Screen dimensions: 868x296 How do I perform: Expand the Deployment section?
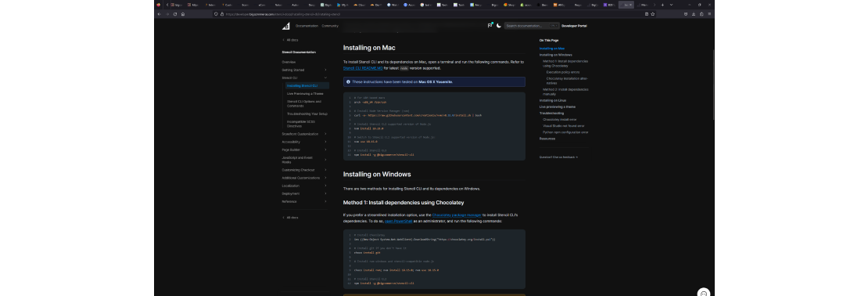[x=304, y=193]
